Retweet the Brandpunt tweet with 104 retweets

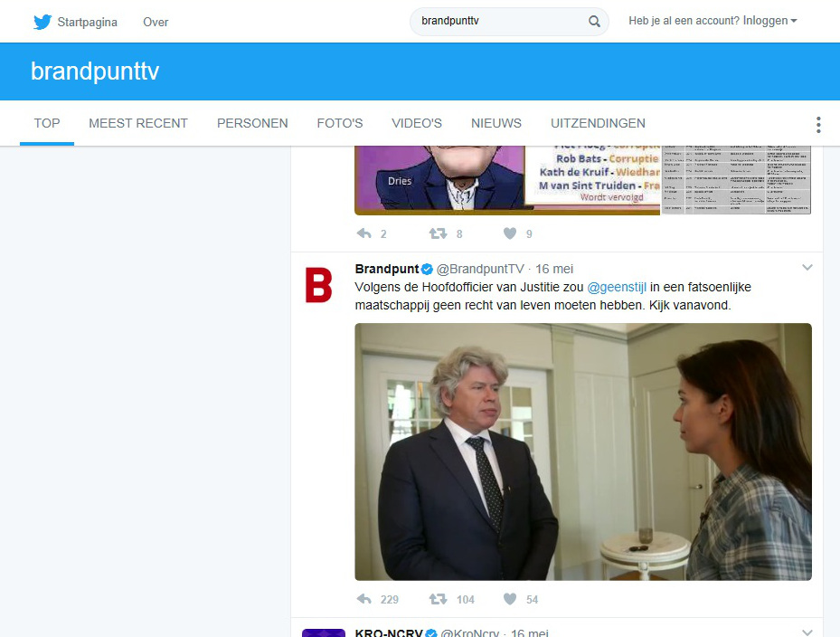pyautogui.click(x=438, y=599)
